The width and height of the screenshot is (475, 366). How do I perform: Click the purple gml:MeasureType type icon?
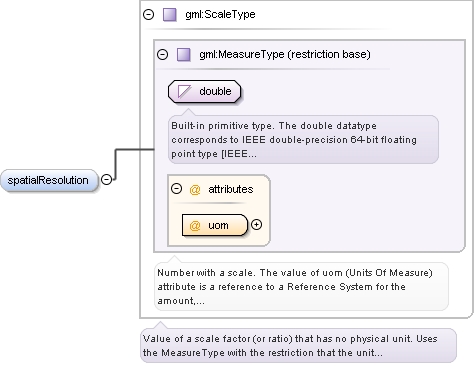coord(184,55)
